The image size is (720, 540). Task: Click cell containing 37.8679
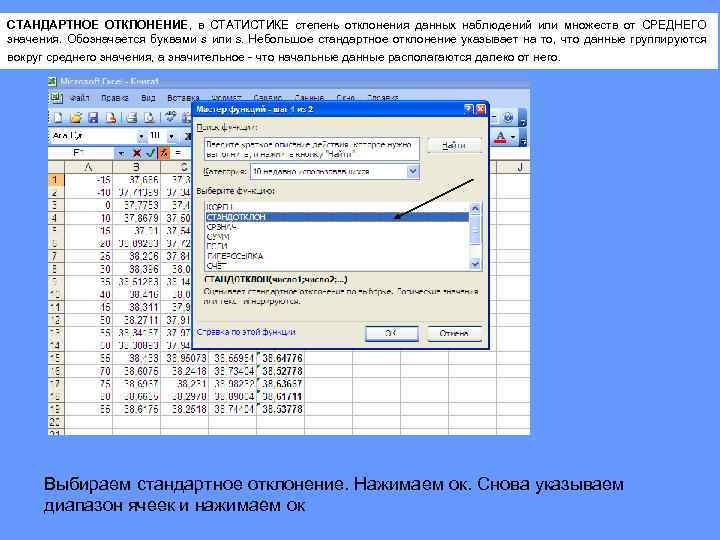click(x=136, y=218)
